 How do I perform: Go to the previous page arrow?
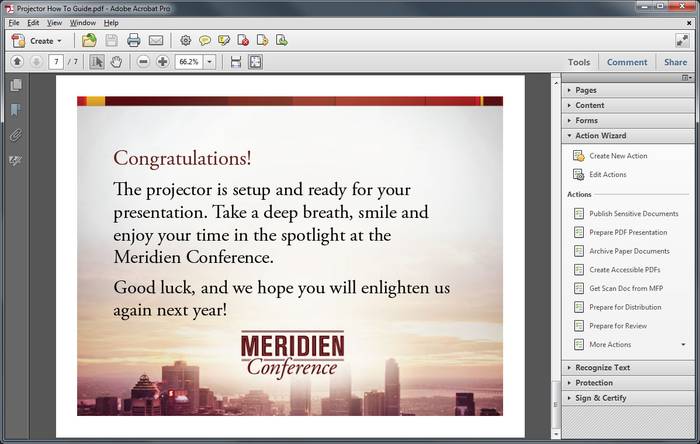coord(17,62)
